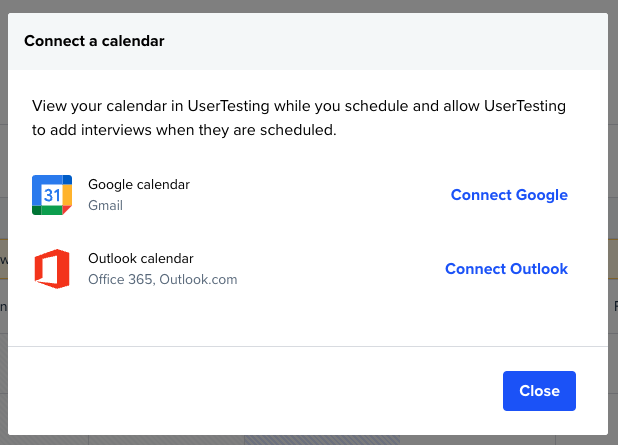This screenshot has width=618, height=445.
Task: Click the dimmed backdrop above the dialog
Action: point(309,6)
